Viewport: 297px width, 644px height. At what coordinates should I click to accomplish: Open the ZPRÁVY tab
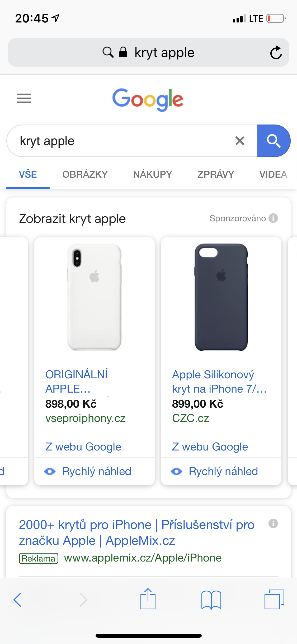(216, 174)
